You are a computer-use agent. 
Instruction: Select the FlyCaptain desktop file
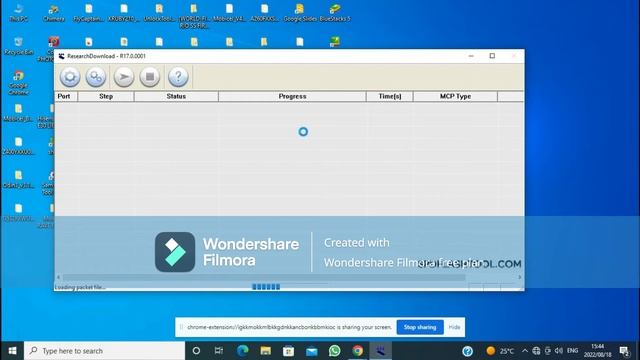(89, 13)
